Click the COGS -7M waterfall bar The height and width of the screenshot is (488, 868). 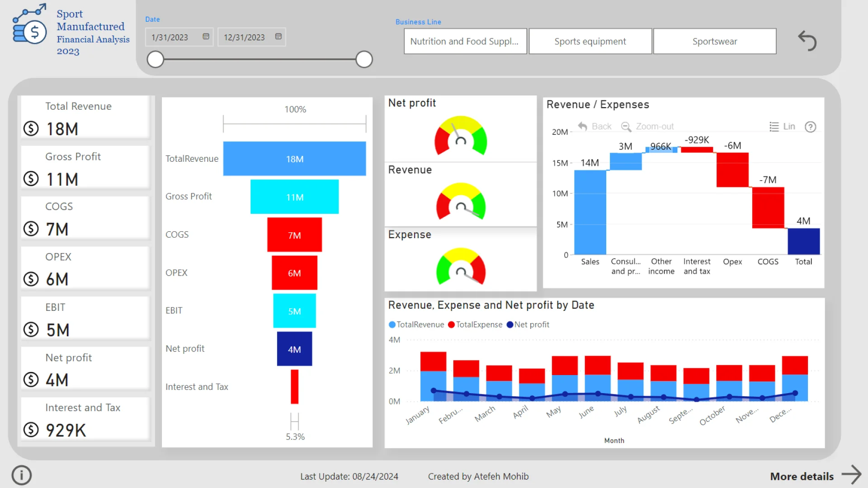768,207
